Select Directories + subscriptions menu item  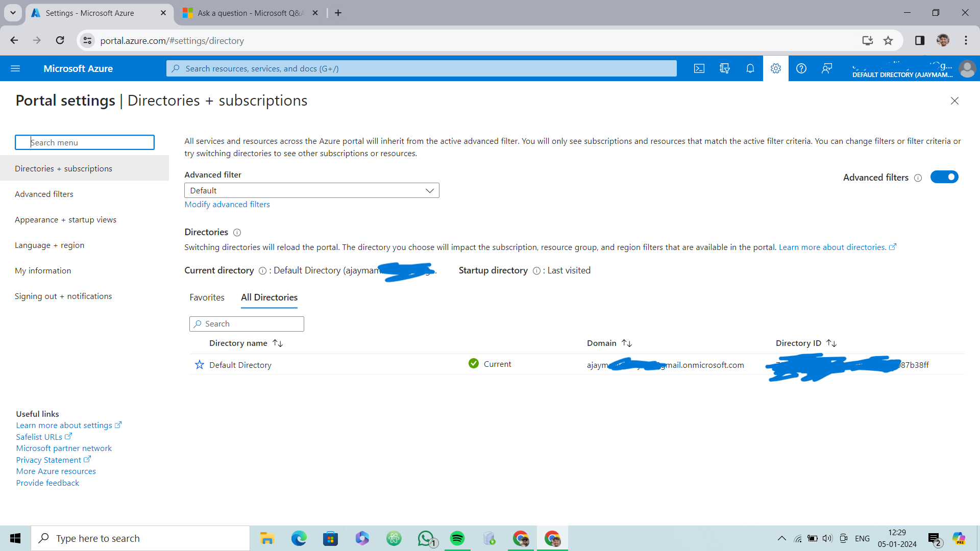click(84, 168)
